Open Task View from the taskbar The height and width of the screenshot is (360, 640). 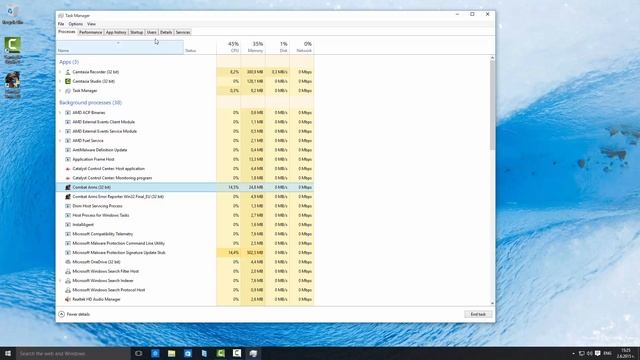(x=138, y=353)
